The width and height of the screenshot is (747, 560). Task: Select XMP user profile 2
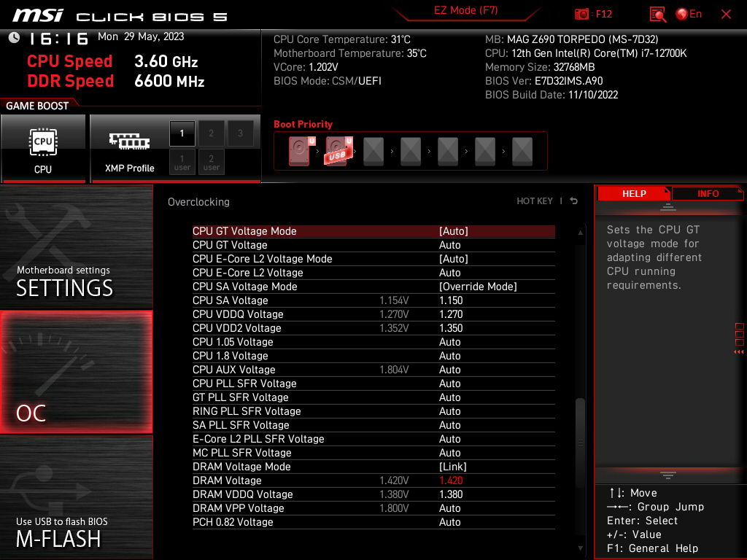[211, 162]
